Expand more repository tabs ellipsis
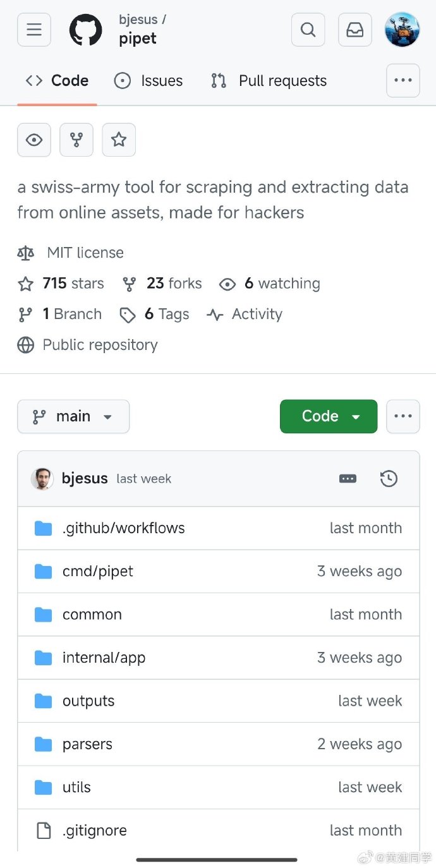The height and width of the screenshot is (868, 436). point(403,80)
